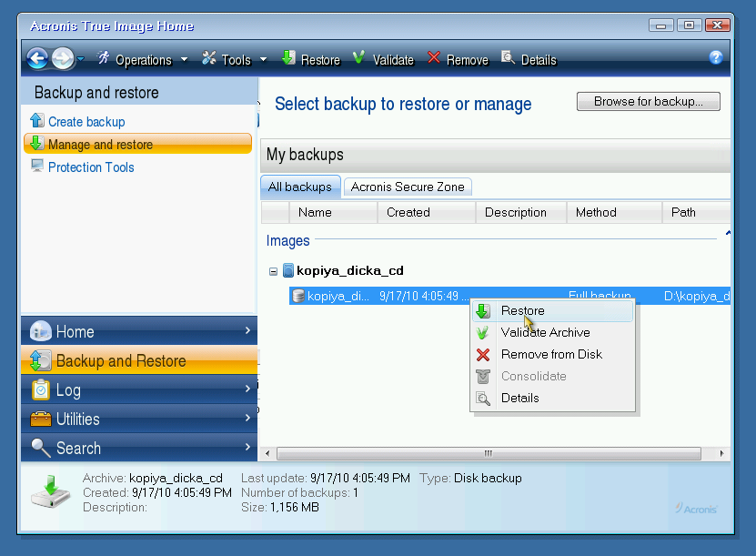Image resolution: width=756 pixels, height=556 pixels.
Task: Click the Remove red X toolbar icon
Action: 434,59
